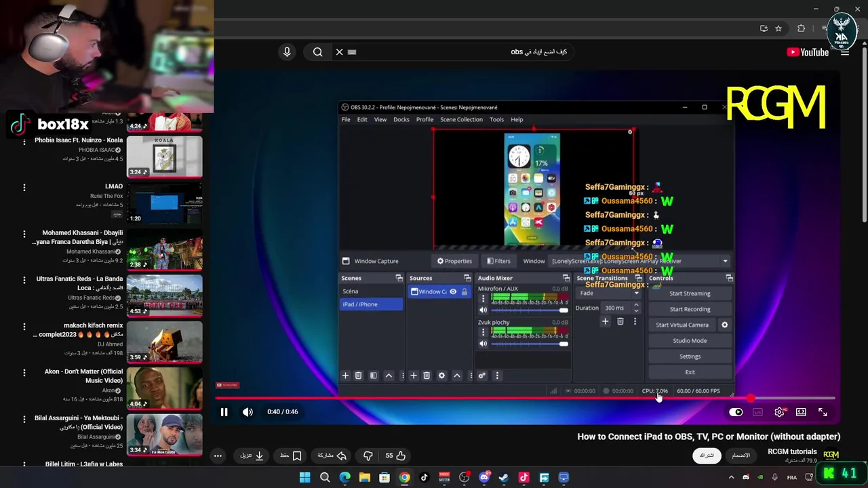
Task: Toggle the Window Capture source lock icon
Action: (x=465, y=291)
